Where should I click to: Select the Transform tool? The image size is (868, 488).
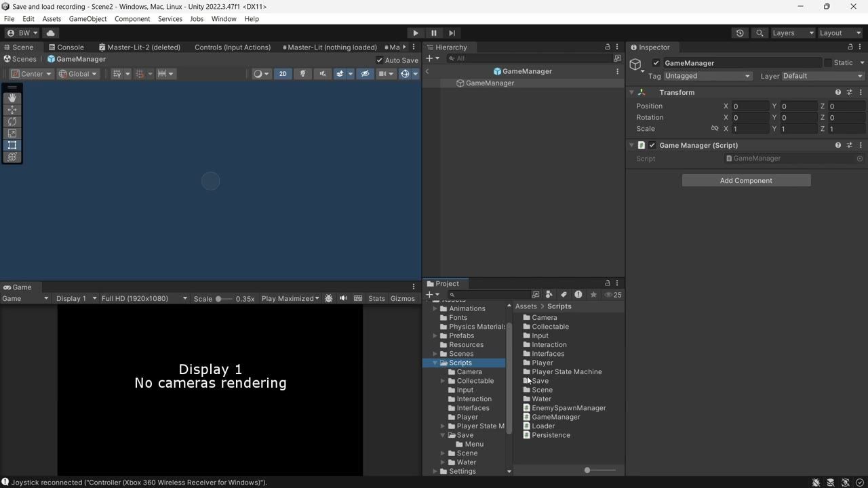[12, 157]
